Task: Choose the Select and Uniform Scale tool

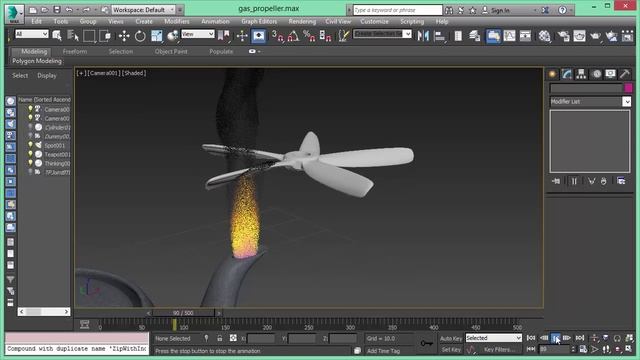Action: (x=157, y=36)
